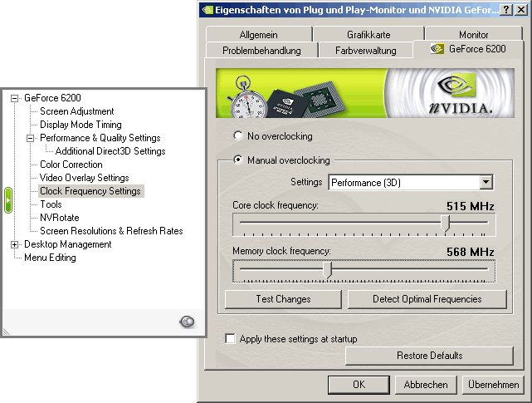Click the 568 MHz memory clock value
Viewport: 532px width, 403px height.
[471, 252]
